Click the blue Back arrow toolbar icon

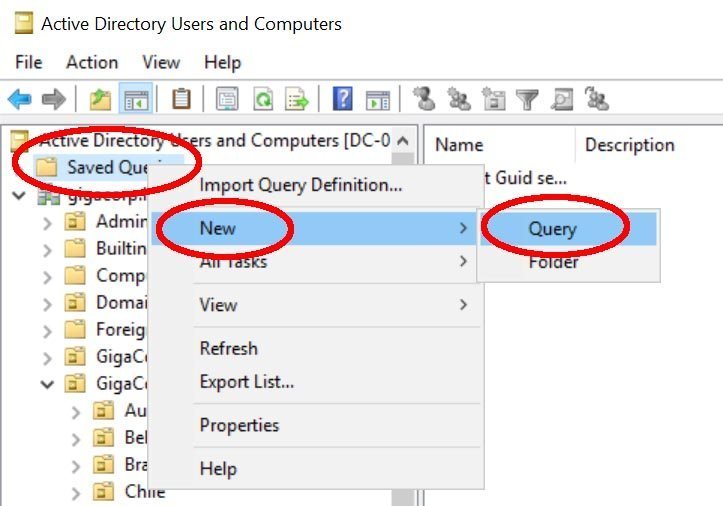point(20,99)
